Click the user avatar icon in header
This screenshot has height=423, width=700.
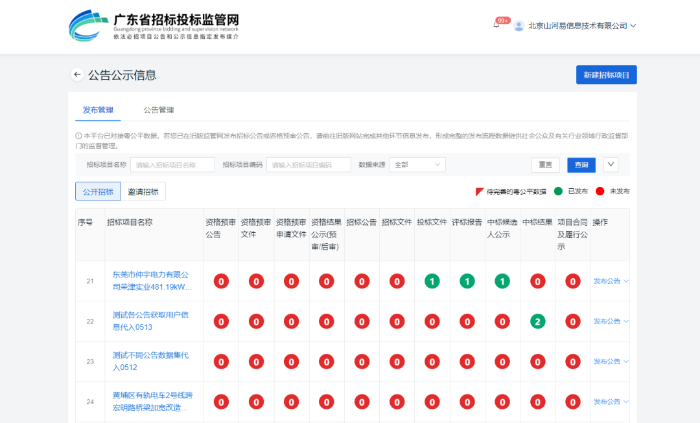(518, 25)
